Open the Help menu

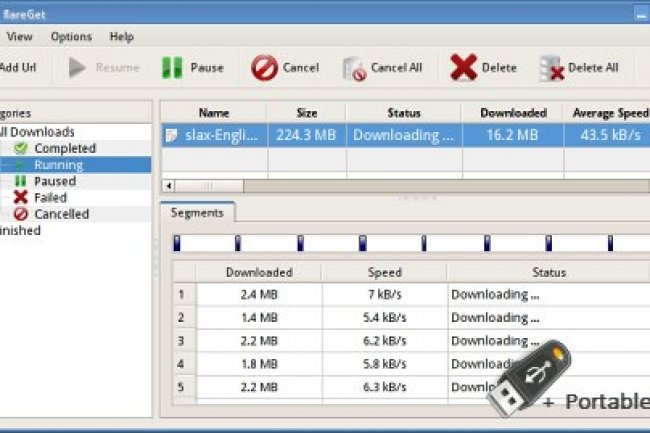[x=122, y=37]
